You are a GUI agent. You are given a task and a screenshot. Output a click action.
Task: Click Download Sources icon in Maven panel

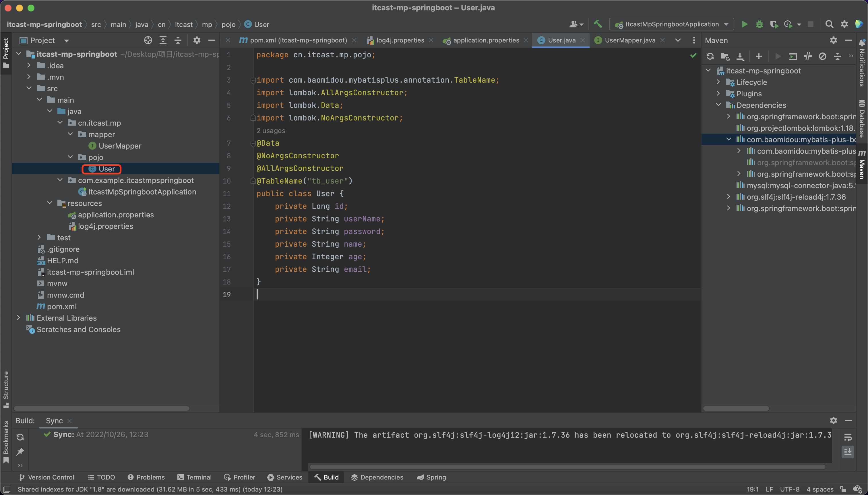click(740, 56)
